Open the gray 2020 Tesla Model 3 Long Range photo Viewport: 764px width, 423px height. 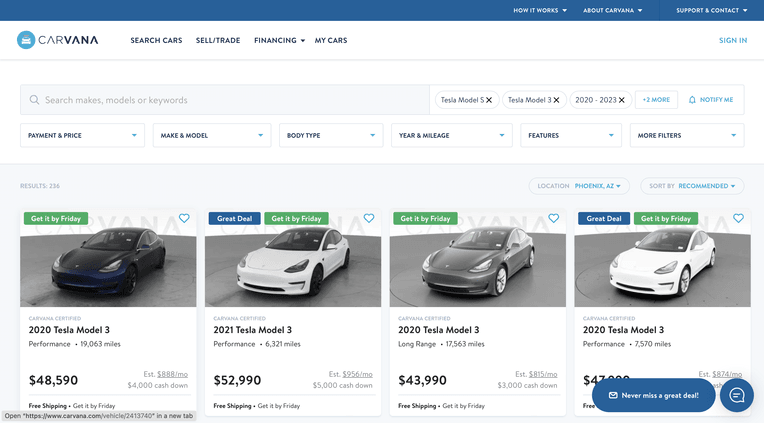(478, 258)
